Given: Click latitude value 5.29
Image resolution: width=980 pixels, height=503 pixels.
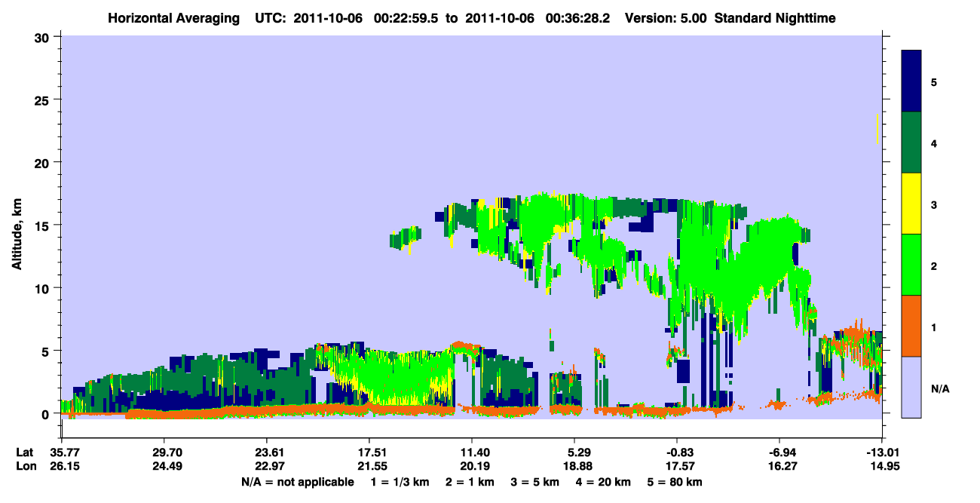Looking at the screenshot, I should [574, 453].
